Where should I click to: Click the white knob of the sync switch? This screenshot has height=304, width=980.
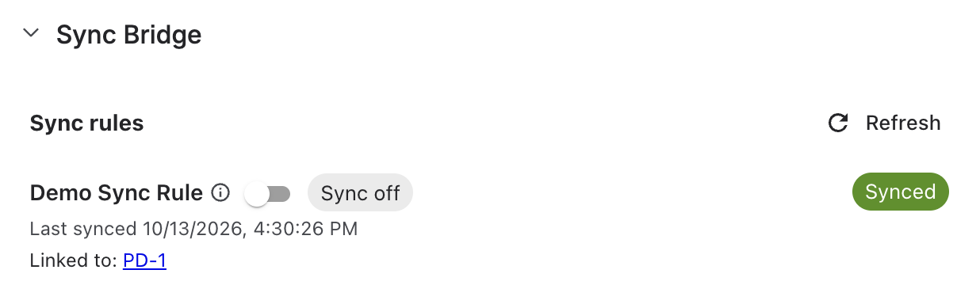[x=256, y=194]
